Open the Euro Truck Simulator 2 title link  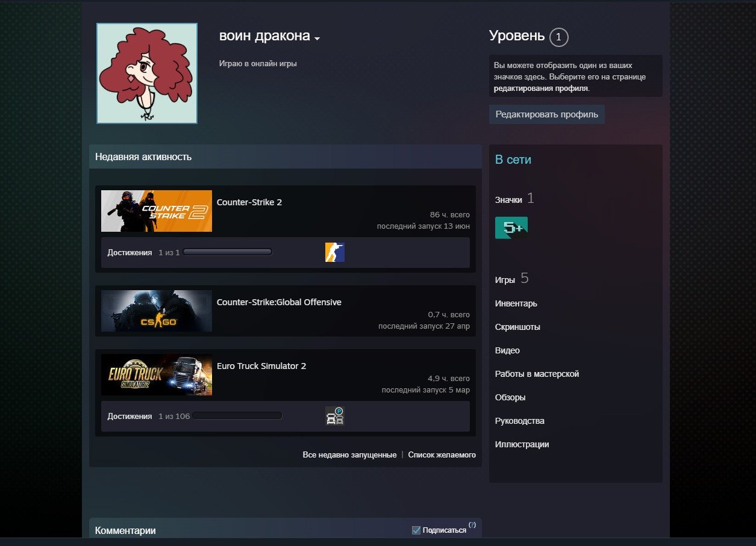[261, 366]
